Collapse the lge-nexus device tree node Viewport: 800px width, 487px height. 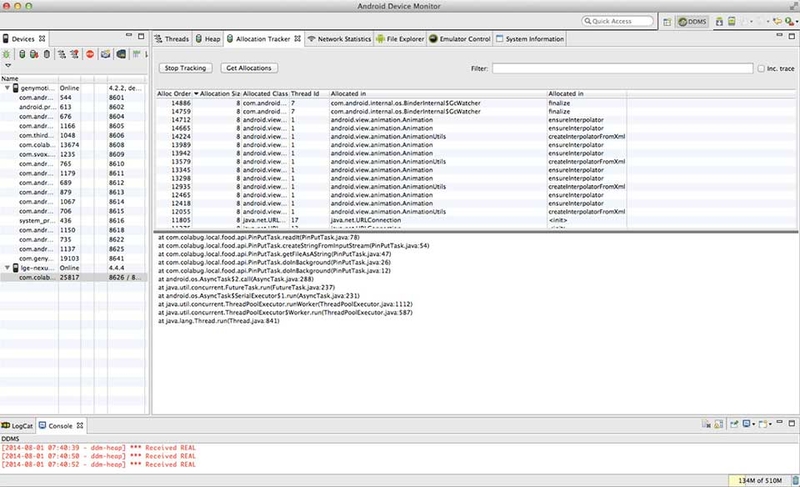pos(7,268)
